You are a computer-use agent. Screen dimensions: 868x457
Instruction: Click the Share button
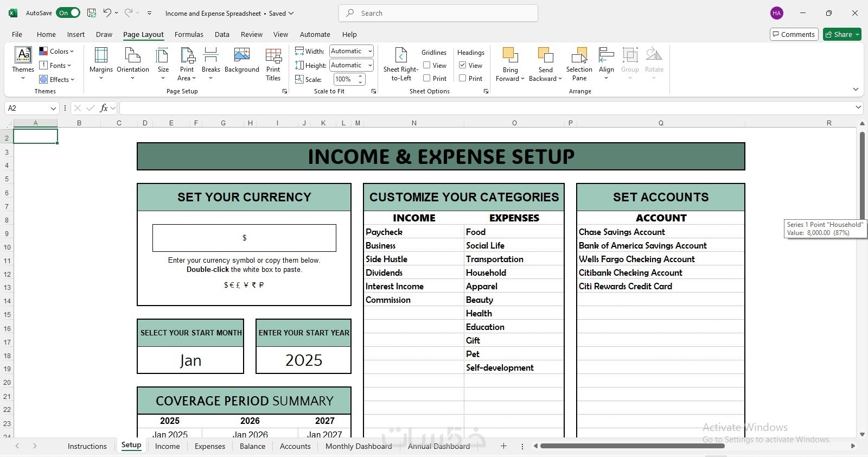pyautogui.click(x=842, y=34)
